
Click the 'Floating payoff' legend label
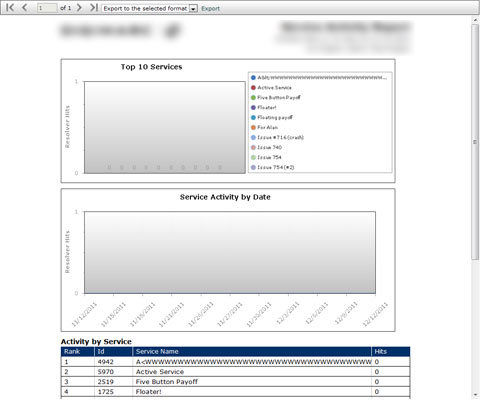tap(275, 117)
